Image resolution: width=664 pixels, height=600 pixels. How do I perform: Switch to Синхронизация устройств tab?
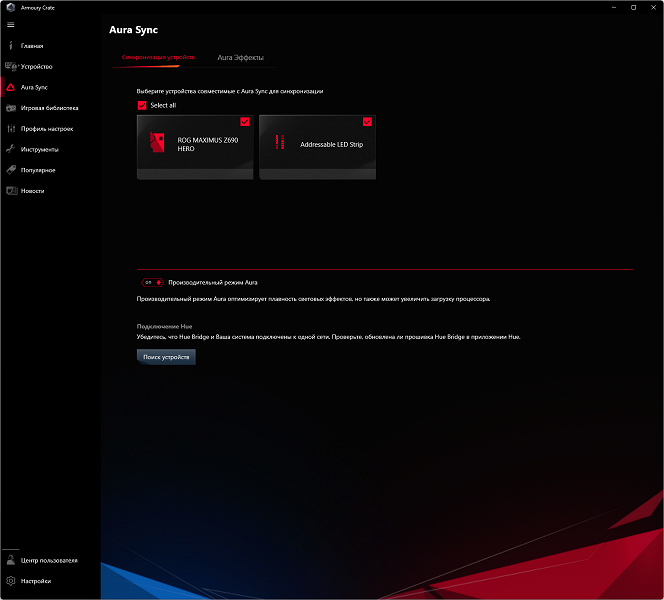(x=158, y=57)
